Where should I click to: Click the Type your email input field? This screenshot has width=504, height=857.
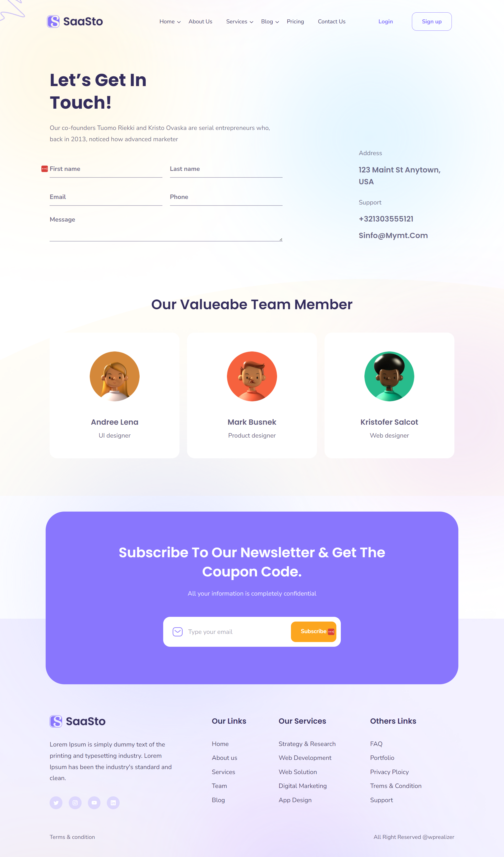pos(234,631)
